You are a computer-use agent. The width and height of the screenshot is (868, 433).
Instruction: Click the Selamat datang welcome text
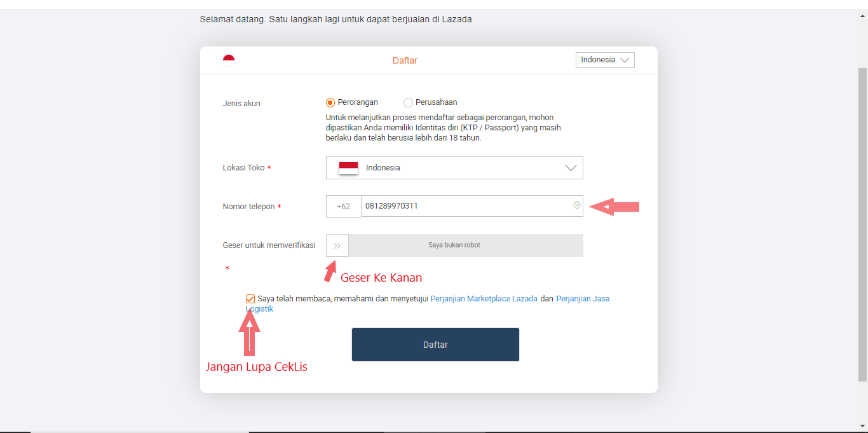coord(336,19)
